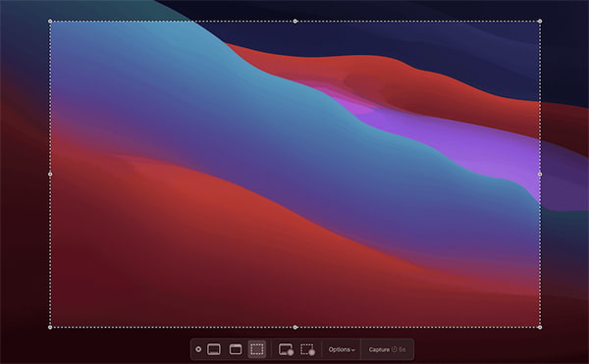Click the top-center selection edge handle

295,22
